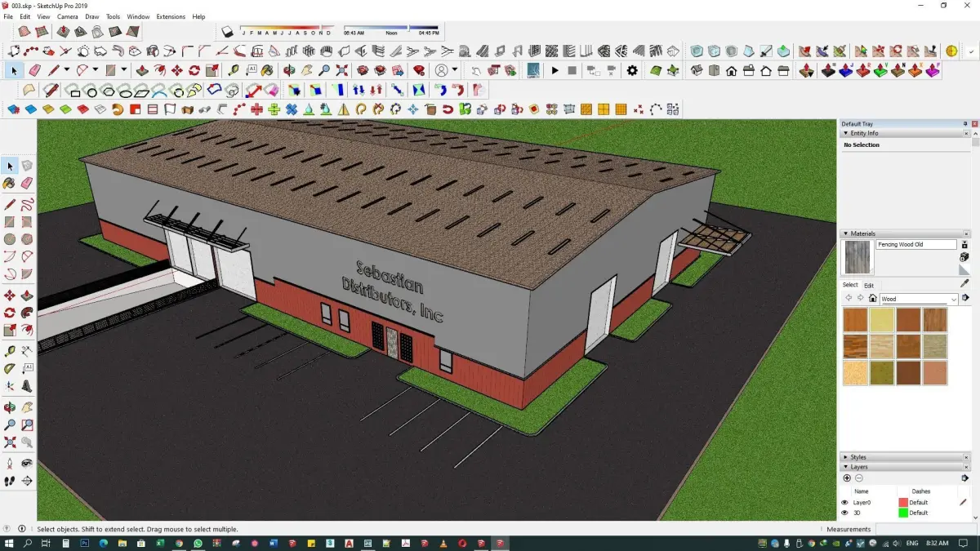
Task: Toggle shadows display button
Action: point(227,32)
